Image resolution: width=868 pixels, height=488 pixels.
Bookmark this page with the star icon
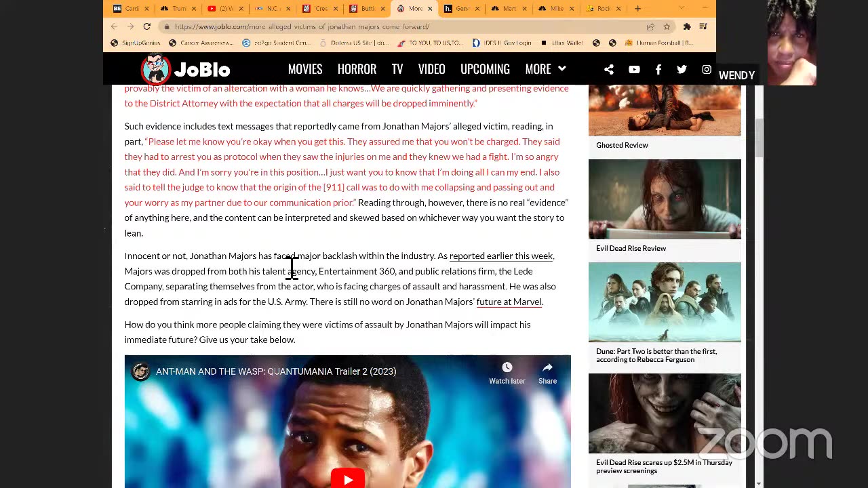point(667,26)
